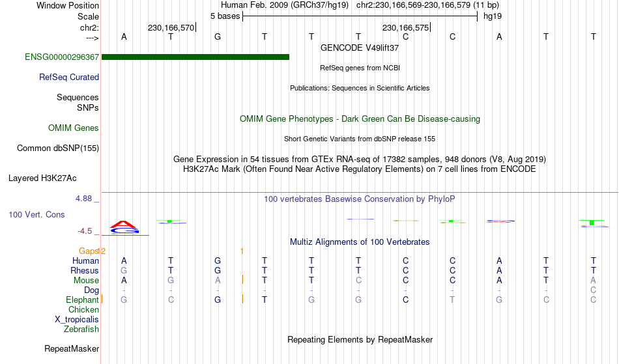Click Repeating Elements by RepeatMasker title

pyautogui.click(x=360, y=340)
